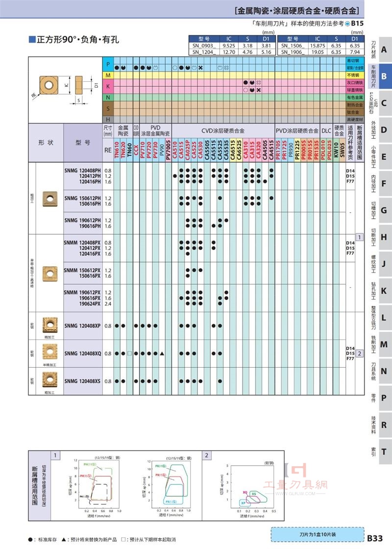The height and width of the screenshot is (549, 392).
Task: Click the CA025P grade column header
Action: tap(188, 150)
